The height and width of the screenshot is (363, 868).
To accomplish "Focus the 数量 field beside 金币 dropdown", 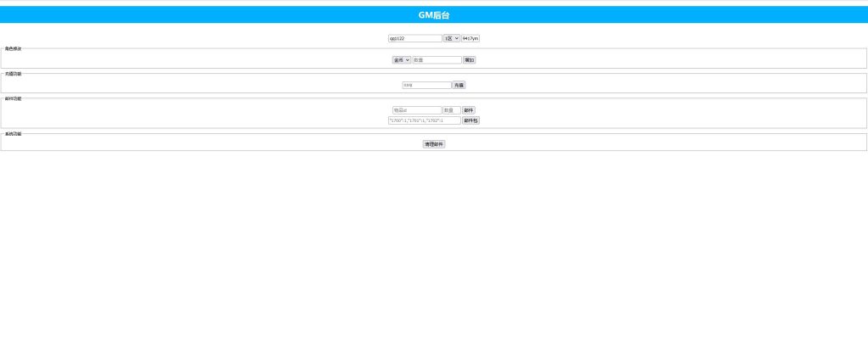I will (437, 60).
